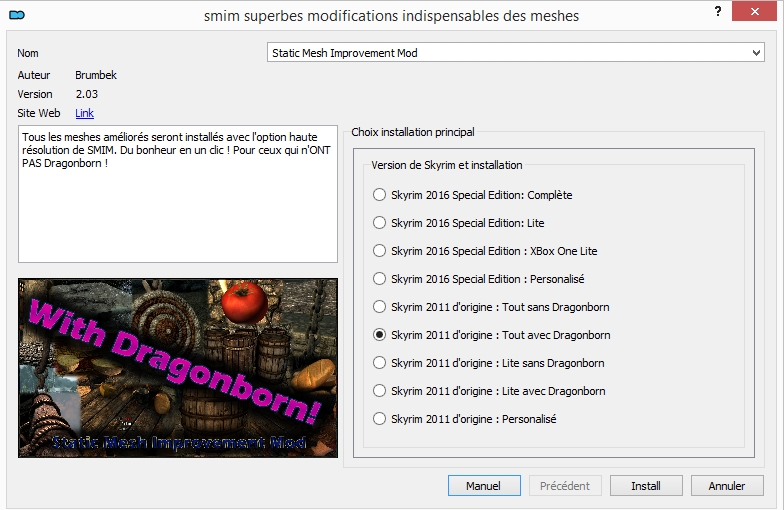Click the Annuler button to cancel
This screenshot has width=784, height=510.
click(x=727, y=486)
